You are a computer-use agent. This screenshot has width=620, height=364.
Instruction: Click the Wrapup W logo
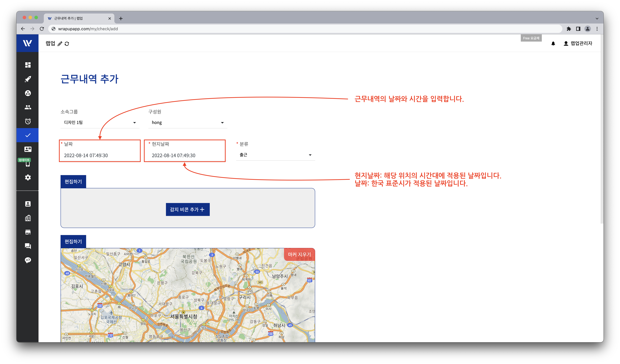click(x=27, y=43)
